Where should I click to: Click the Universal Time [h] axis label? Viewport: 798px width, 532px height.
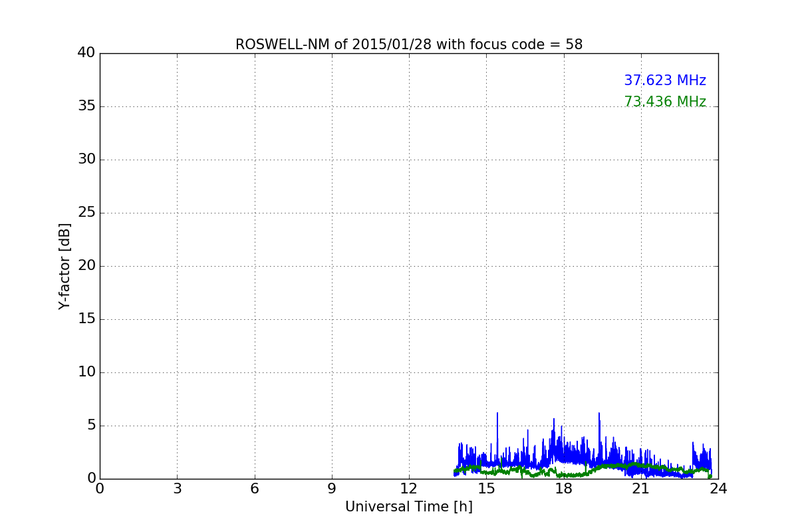(x=409, y=507)
